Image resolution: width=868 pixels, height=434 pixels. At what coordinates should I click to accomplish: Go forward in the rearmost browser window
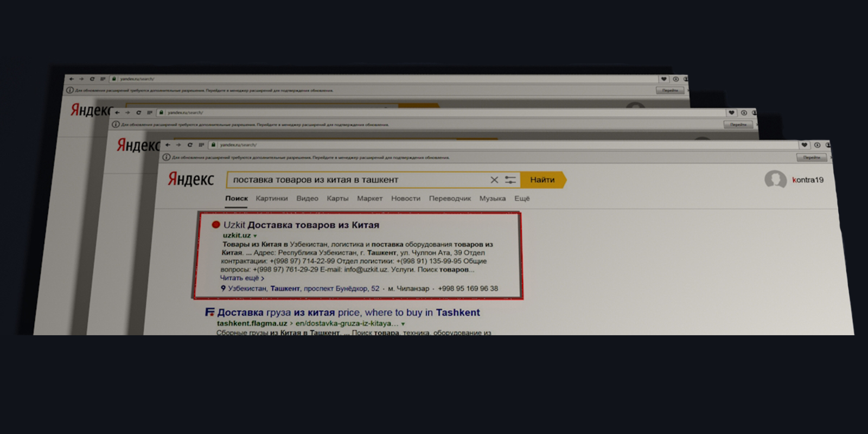coord(82,79)
